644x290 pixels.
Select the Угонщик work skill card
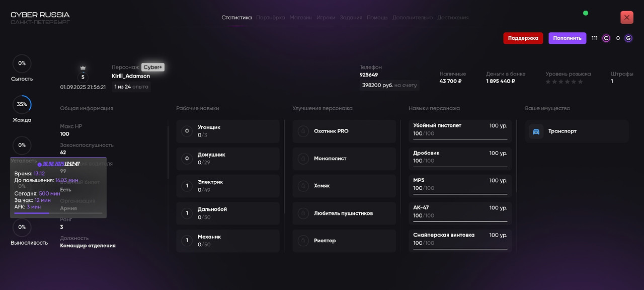228,131
